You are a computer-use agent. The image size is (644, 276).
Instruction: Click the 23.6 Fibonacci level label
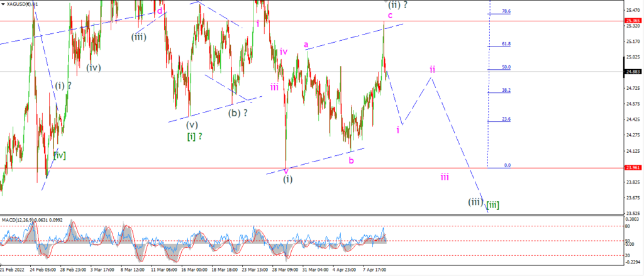506,119
